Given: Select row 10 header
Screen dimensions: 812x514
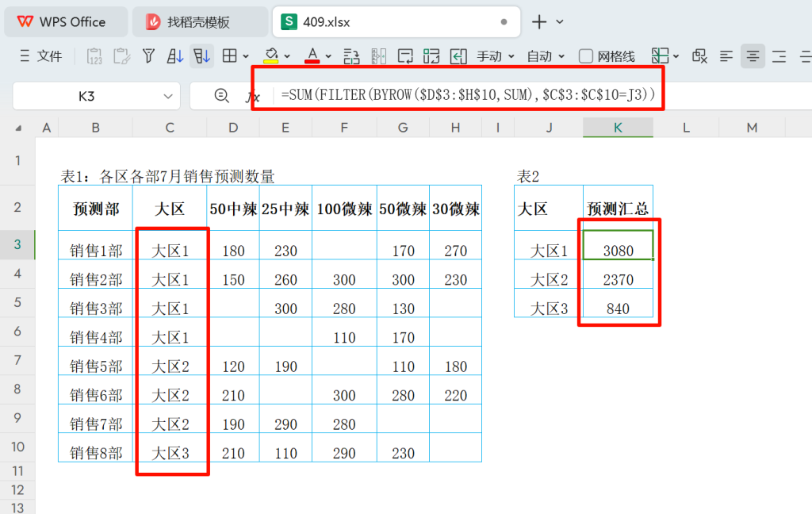Looking at the screenshot, I should 17,447.
